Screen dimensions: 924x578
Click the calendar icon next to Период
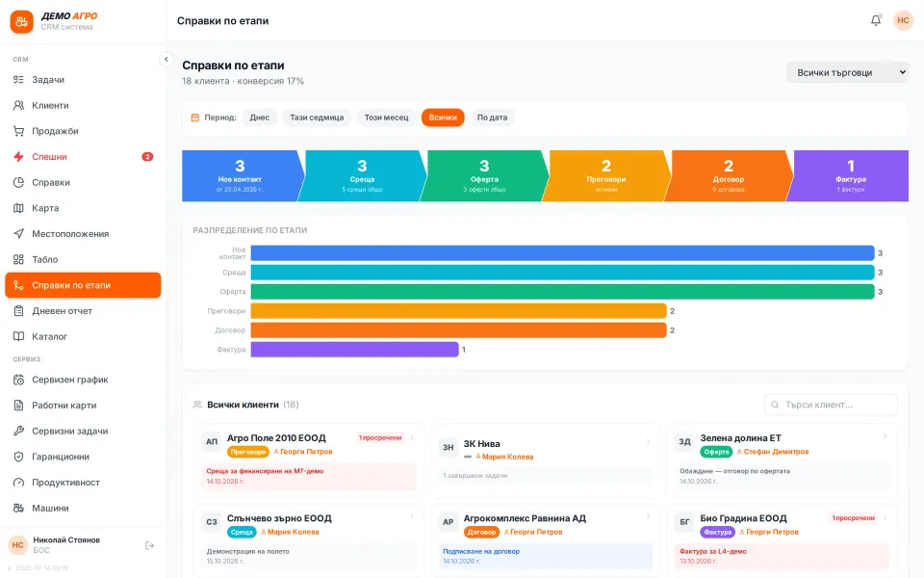(x=195, y=118)
